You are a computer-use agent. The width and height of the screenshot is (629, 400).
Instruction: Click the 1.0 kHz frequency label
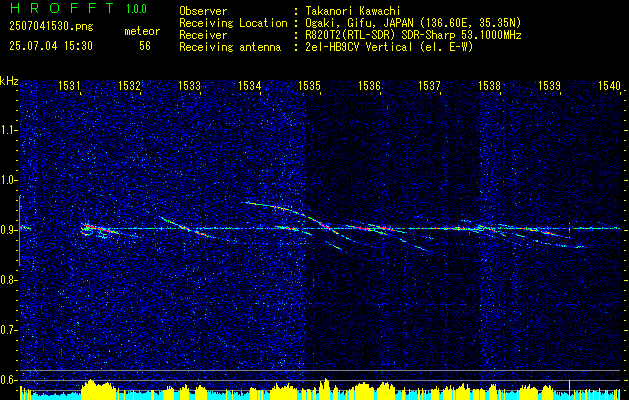pos(8,180)
